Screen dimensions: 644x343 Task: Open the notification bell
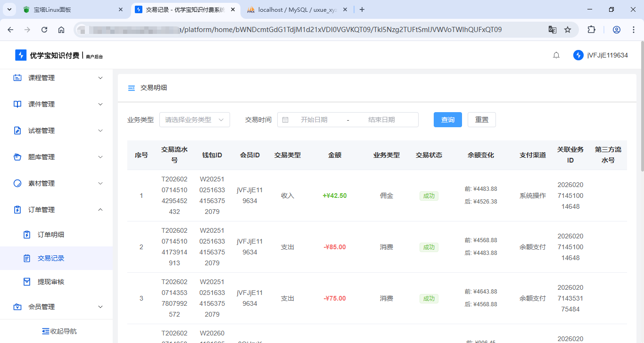coord(556,55)
